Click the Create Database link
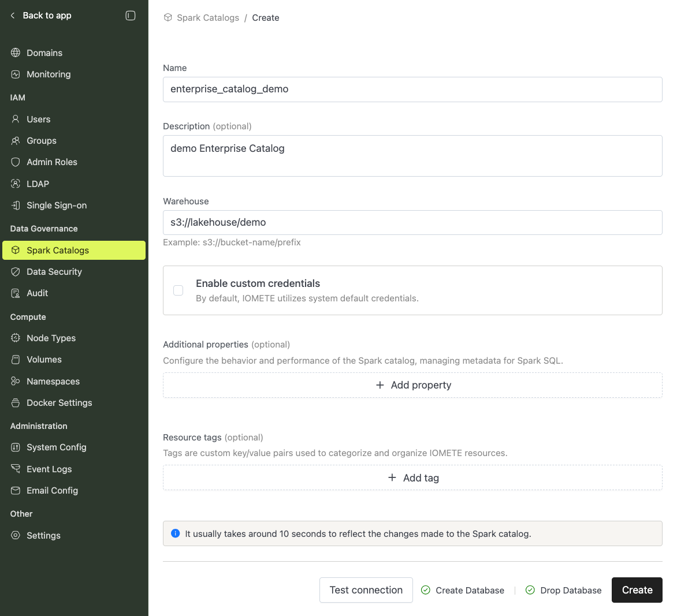The width and height of the screenshot is (677, 616). point(462,590)
